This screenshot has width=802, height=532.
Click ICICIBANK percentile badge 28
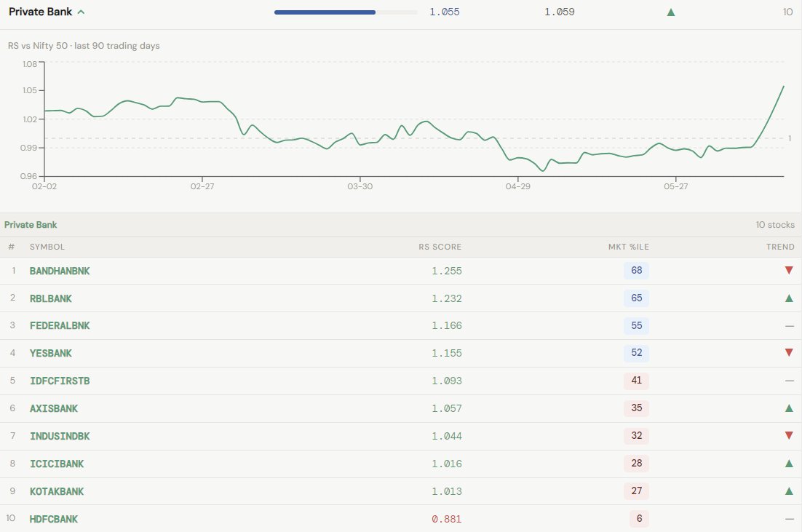click(636, 463)
